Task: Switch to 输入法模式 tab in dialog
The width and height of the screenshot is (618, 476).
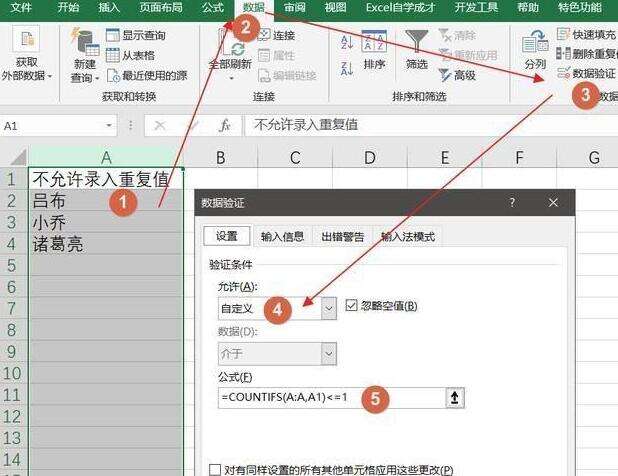Action: click(408, 236)
